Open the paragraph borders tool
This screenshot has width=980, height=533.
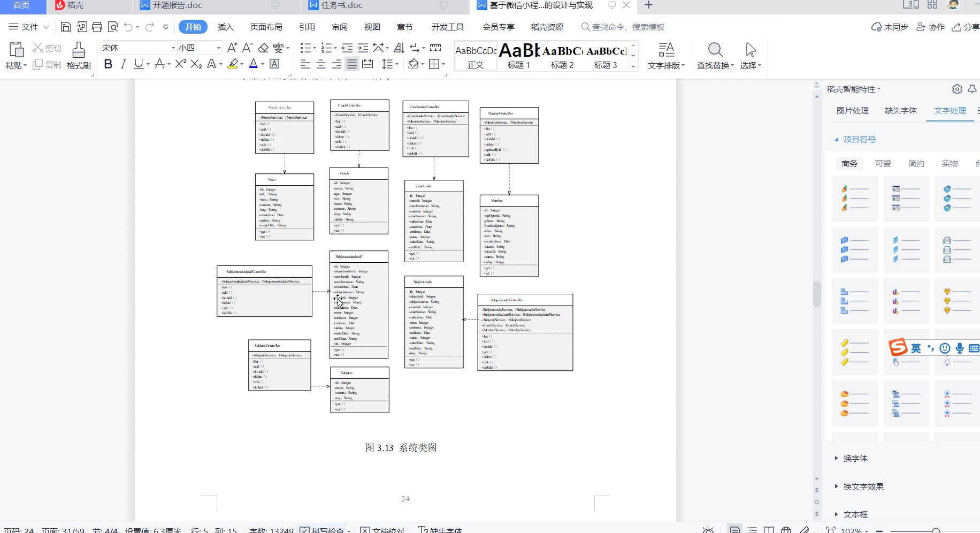tap(434, 64)
